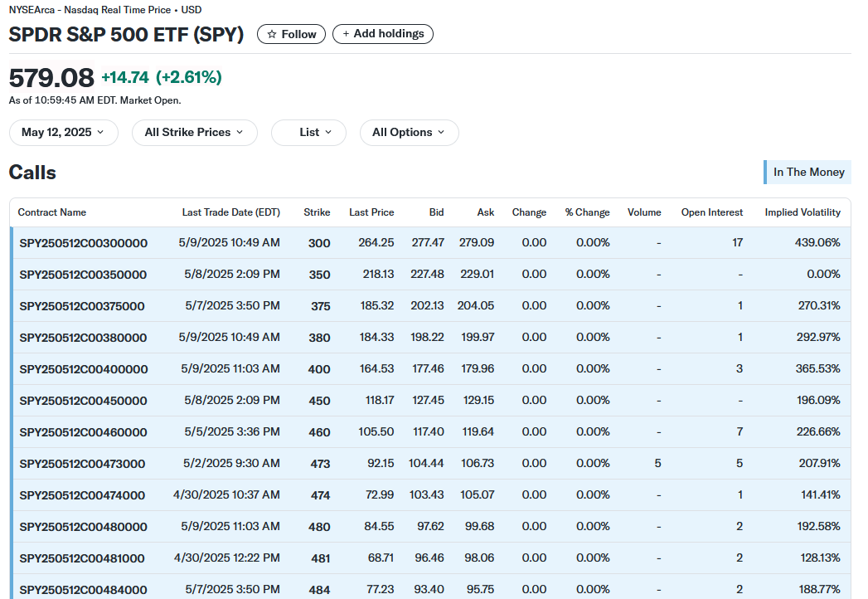
Task: Open contract SPY250512C00474000
Action: [x=82, y=495]
